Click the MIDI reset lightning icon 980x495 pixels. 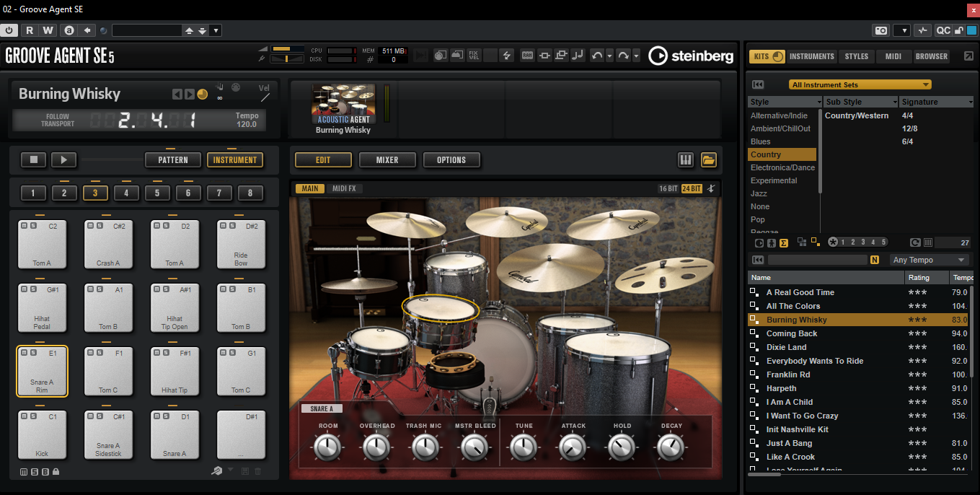[x=506, y=55]
